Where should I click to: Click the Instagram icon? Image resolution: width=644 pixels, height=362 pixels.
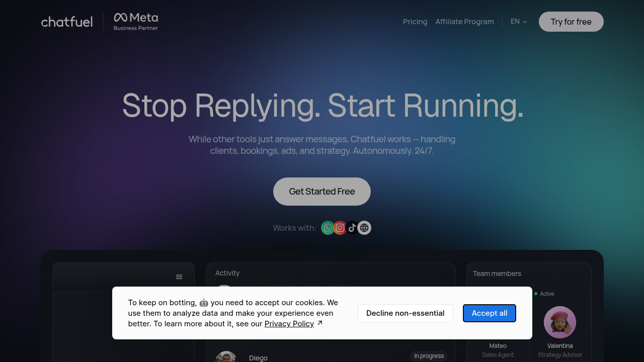point(340,228)
